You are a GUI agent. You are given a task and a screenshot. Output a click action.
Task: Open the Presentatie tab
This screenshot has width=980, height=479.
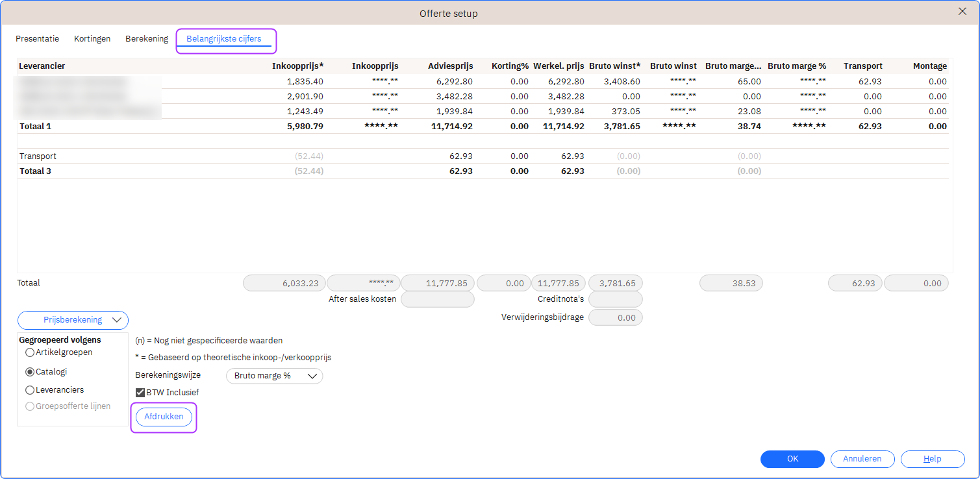38,39
